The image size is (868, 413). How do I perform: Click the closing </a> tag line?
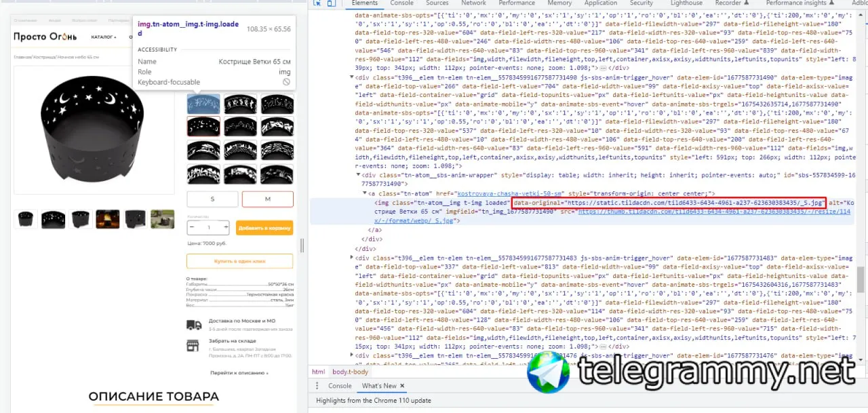pyautogui.click(x=375, y=230)
